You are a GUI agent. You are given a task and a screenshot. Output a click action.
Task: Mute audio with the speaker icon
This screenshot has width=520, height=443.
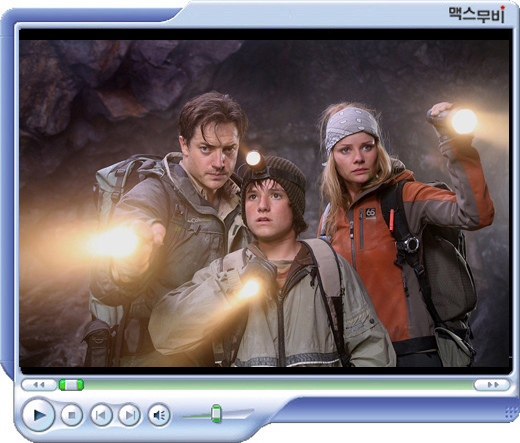[x=159, y=415]
